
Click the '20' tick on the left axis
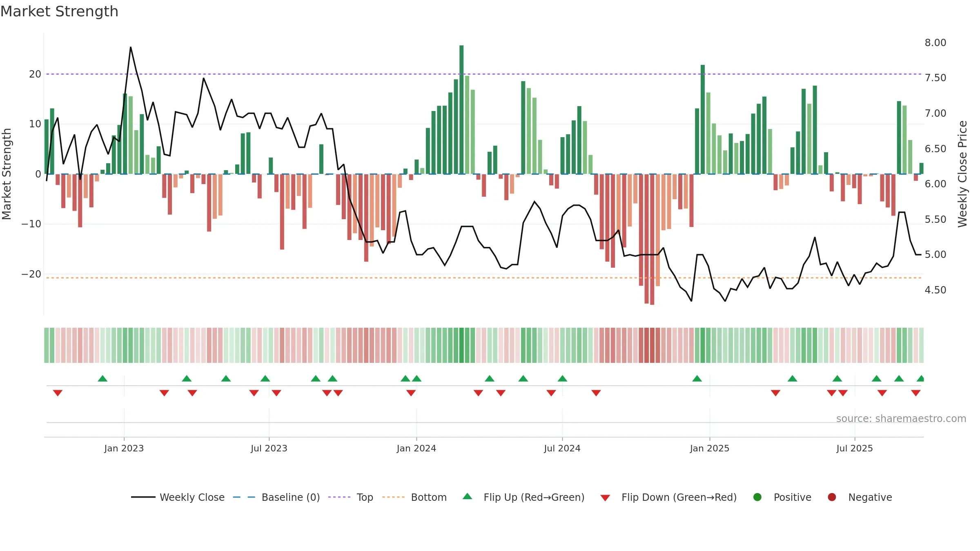click(x=35, y=74)
